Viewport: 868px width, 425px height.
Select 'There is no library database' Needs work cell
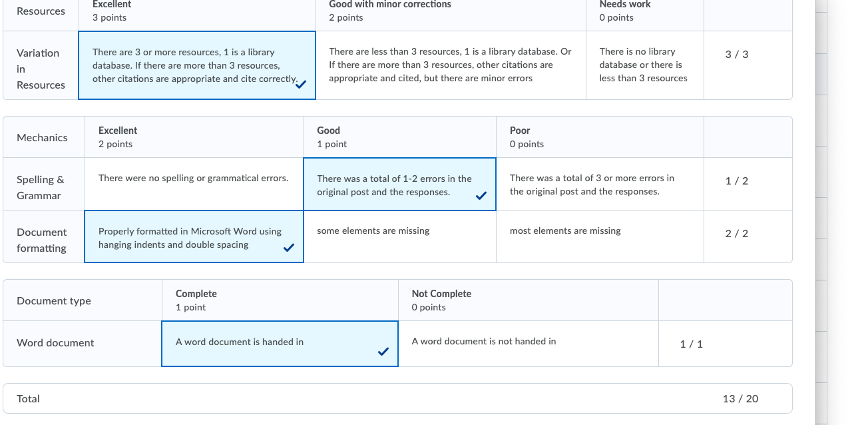(x=644, y=65)
